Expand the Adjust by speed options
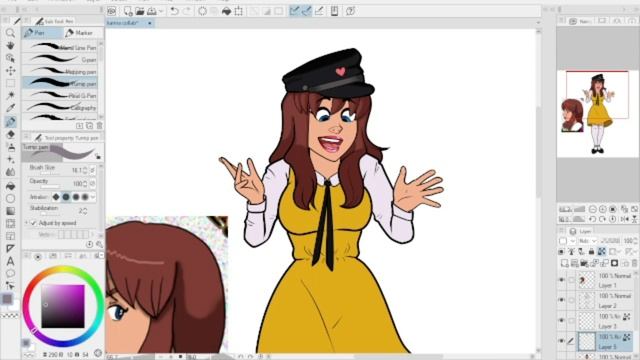This screenshot has width=640, height=360. (x=27, y=223)
